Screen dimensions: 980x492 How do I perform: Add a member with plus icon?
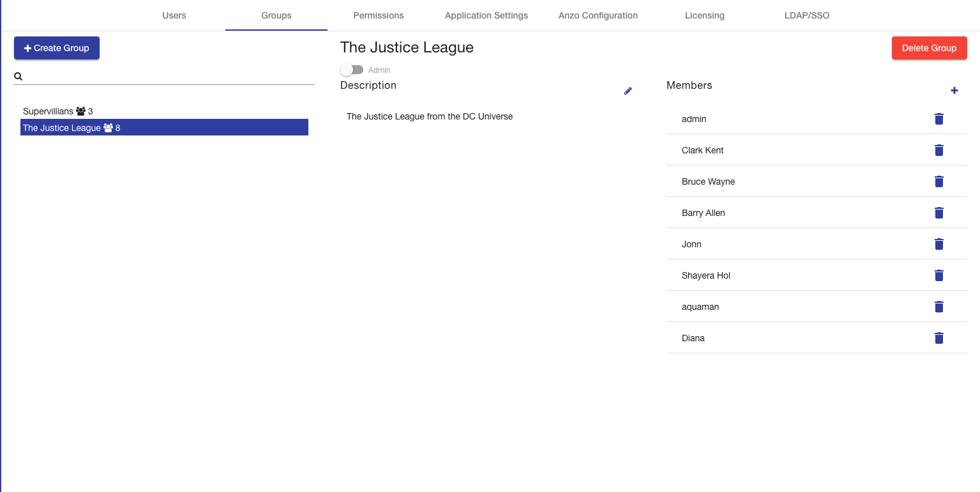coord(954,91)
